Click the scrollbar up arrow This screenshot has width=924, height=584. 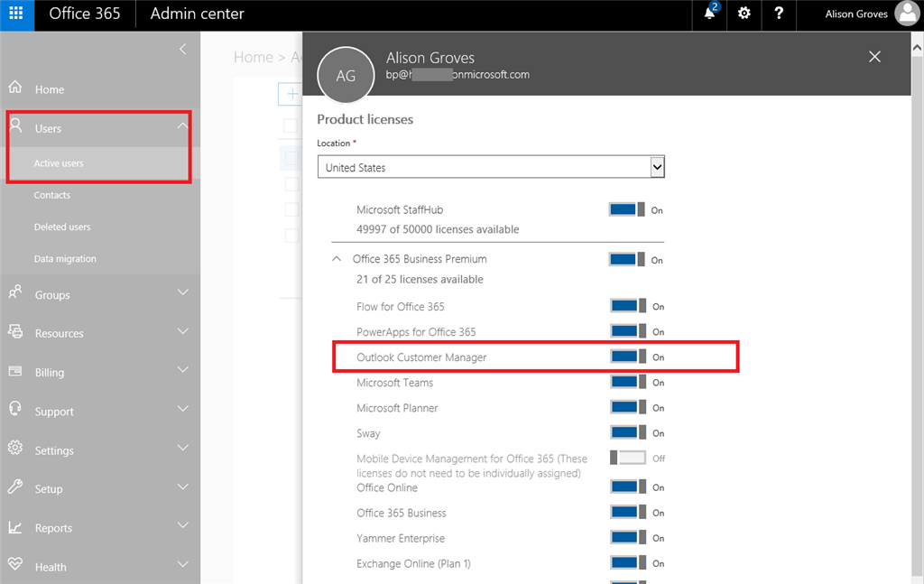pos(917,49)
